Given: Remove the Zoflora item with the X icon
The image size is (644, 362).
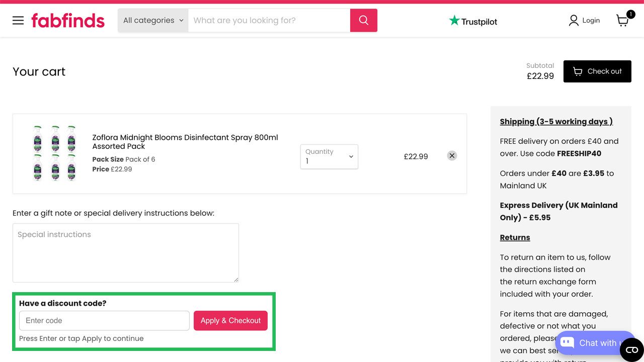Looking at the screenshot, I should tap(451, 155).
